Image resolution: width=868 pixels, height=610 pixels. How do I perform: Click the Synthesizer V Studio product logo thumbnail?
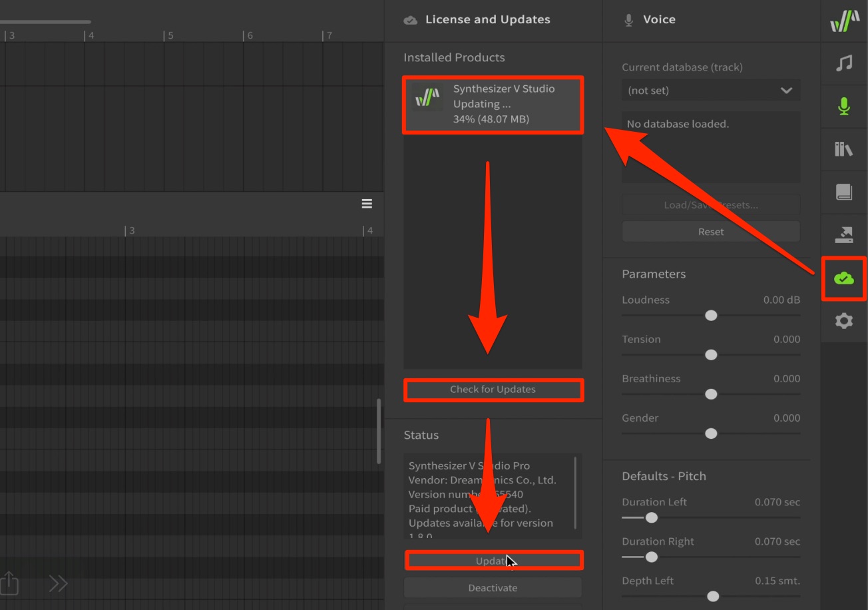click(x=427, y=97)
